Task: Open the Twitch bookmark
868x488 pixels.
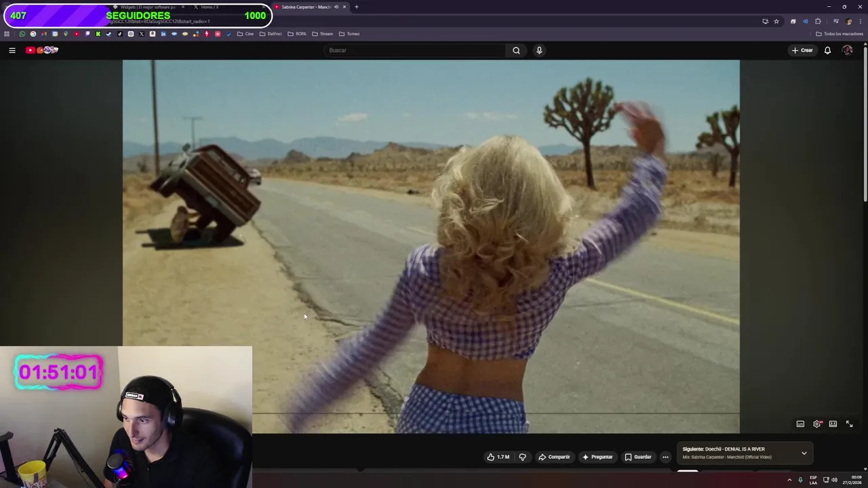Action: tap(87, 34)
